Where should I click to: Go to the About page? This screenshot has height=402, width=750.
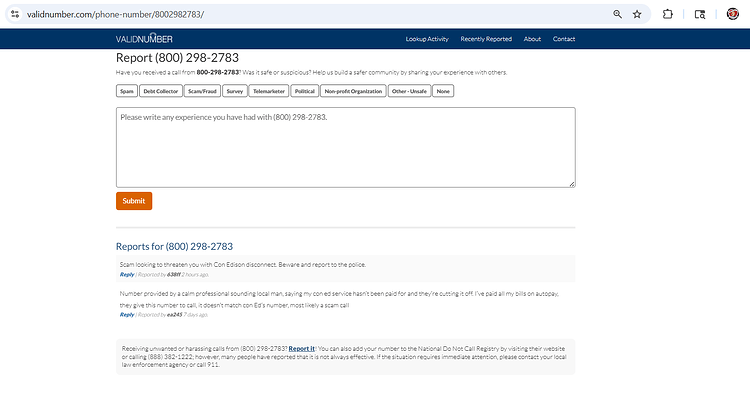point(532,39)
